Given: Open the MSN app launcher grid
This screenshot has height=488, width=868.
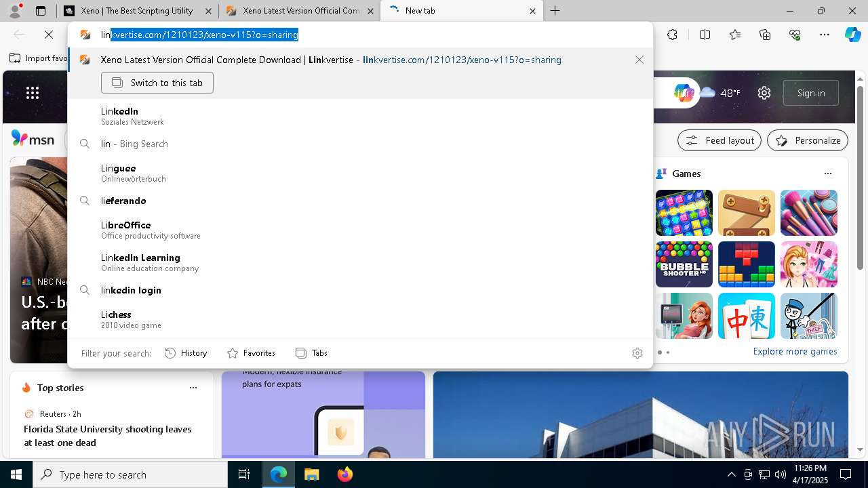Looking at the screenshot, I should pyautogui.click(x=33, y=93).
